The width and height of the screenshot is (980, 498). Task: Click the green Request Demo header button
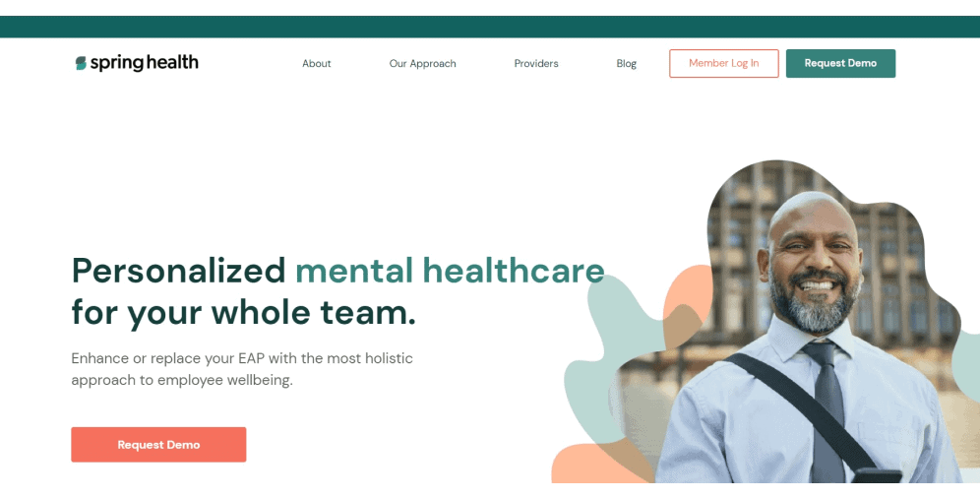[x=840, y=63]
